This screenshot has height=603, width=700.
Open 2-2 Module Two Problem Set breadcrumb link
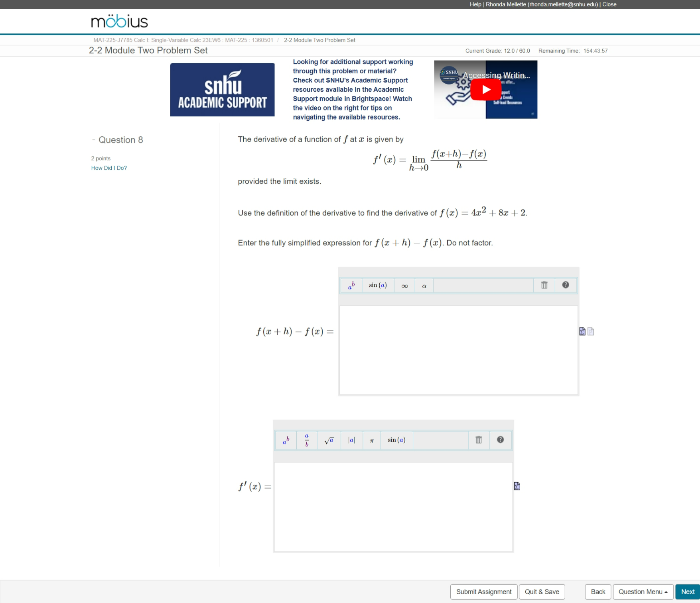point(319,40)
